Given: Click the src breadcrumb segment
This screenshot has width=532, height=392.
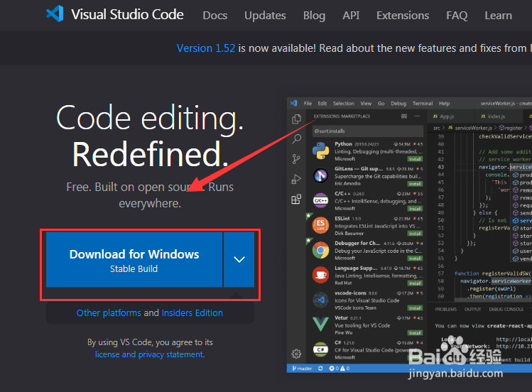Looking at the screenshot, I should pos(437,128).
